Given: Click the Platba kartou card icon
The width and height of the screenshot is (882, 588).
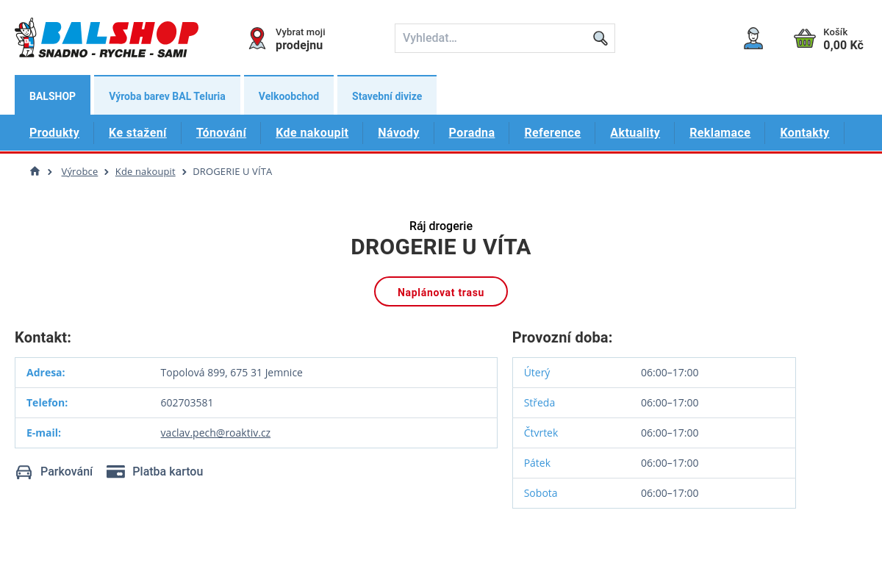Looking at the screenshot, I should pyautogui.click(x=115, y=472).
